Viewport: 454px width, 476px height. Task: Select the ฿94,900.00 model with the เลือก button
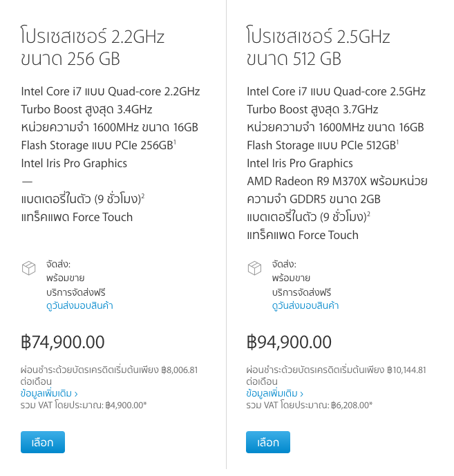(268, 442)
